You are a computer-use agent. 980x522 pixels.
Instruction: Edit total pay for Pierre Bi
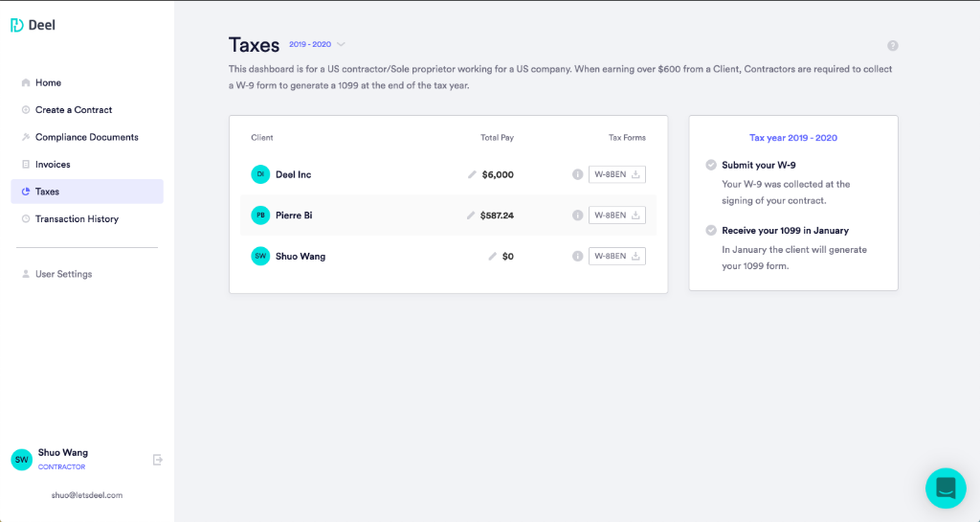click(x=471, y=216)
